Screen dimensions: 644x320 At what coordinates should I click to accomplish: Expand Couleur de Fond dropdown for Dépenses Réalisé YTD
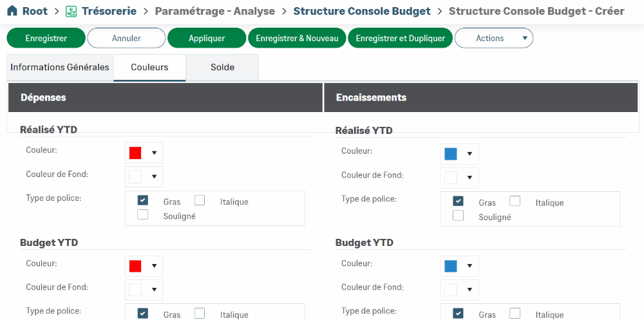154,176
